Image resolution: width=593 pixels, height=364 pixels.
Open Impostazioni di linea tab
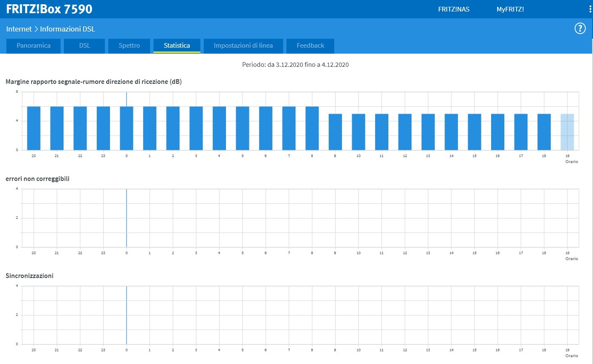[243, 46]
